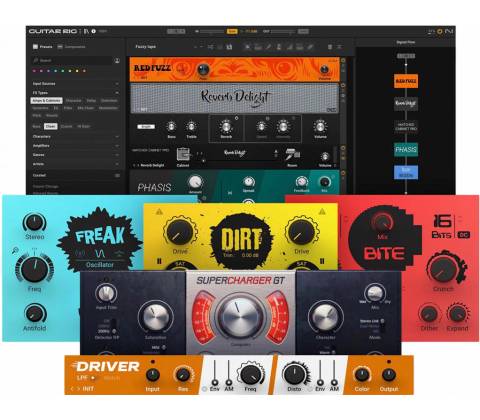Click the Cabinet icon in Matched Cabinet Pro
Image resolution: width=480 pixels, height=420 pixels.
[183, 154]
